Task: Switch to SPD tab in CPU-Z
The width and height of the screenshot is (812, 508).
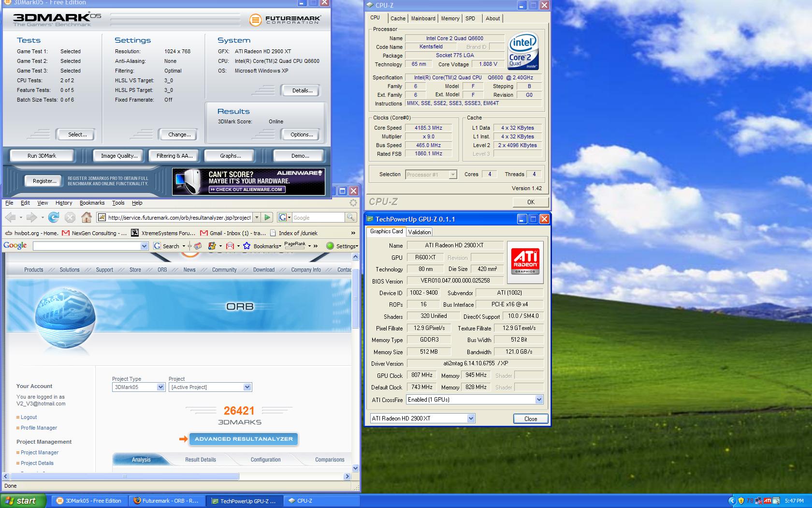Action: tap(470, 18)
